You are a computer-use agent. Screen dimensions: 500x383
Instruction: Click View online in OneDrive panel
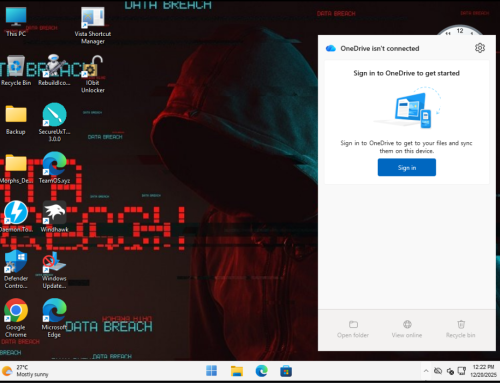pos(407,329)
